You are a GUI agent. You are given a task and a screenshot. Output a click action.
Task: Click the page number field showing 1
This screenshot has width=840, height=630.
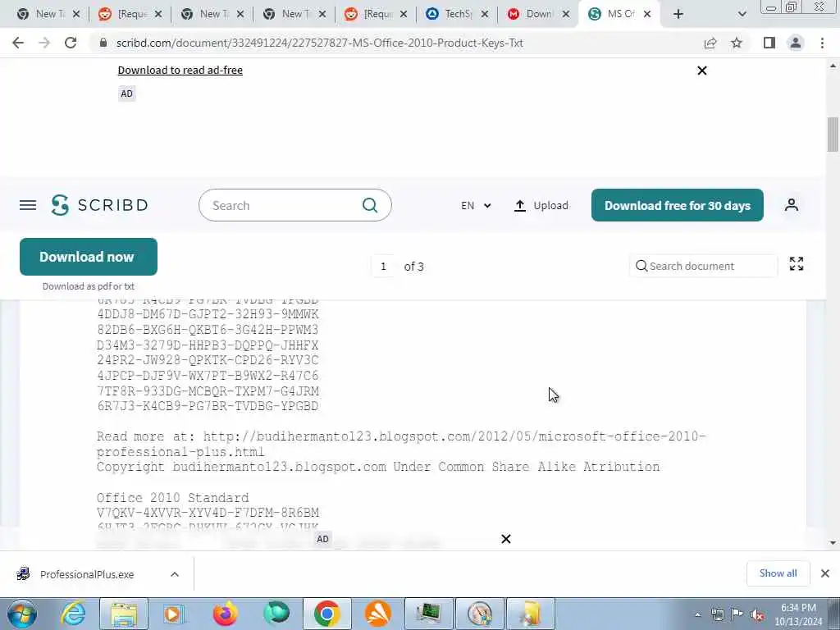coord(383,267)
